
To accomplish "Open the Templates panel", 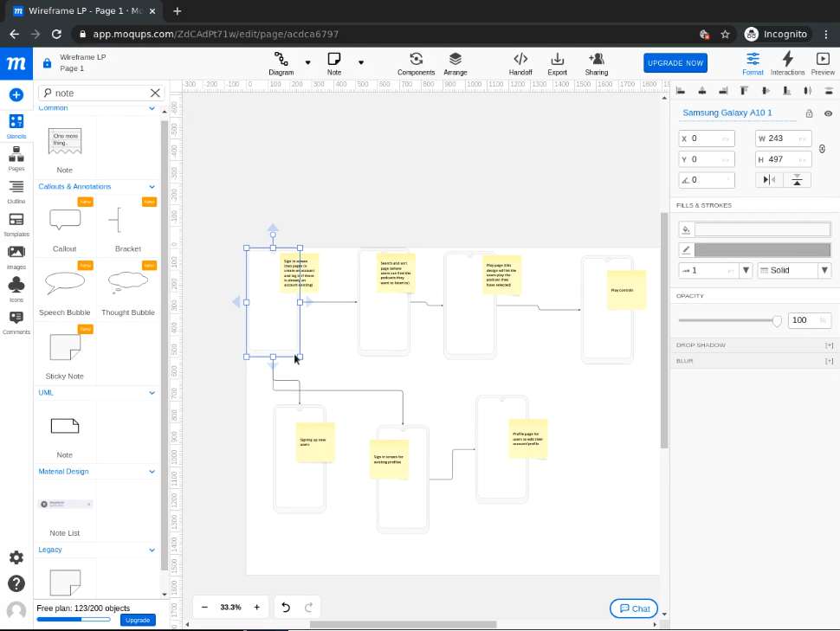I will coord(16,223).
